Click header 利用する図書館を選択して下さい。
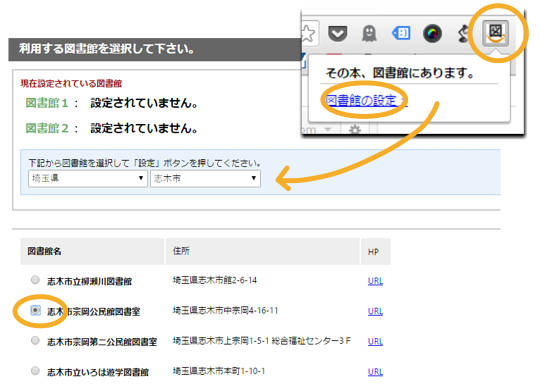This screenshot has width=540, height=391. (x=107, y=49)
